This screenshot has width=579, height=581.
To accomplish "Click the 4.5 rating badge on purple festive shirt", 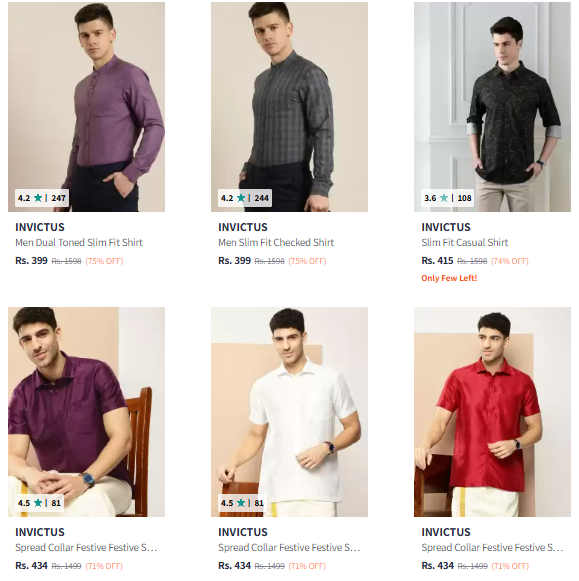I will [39, 503].
